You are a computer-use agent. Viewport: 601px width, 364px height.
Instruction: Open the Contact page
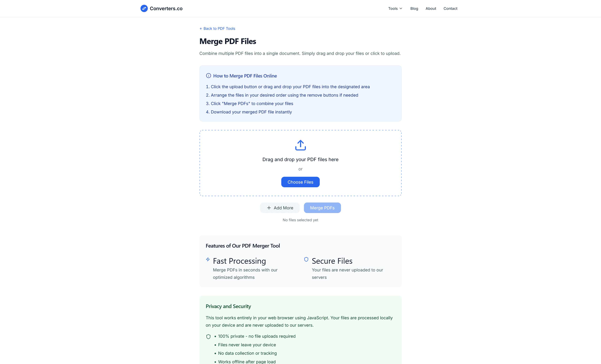click(x=450, y=8)
